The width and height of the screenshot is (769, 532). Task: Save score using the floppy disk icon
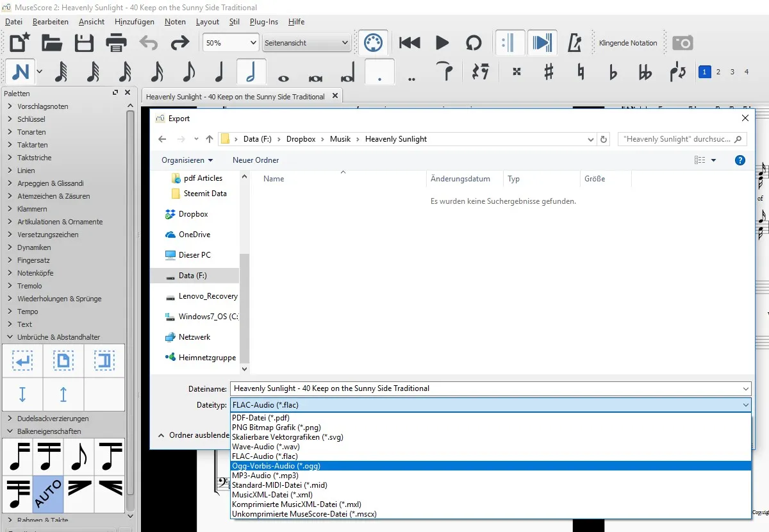pos(84,43)
